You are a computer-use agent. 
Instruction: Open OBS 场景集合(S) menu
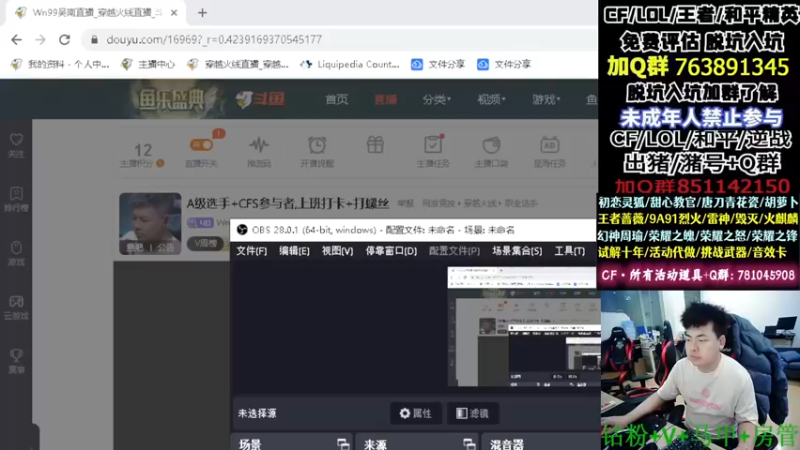(x=517, y=251)
